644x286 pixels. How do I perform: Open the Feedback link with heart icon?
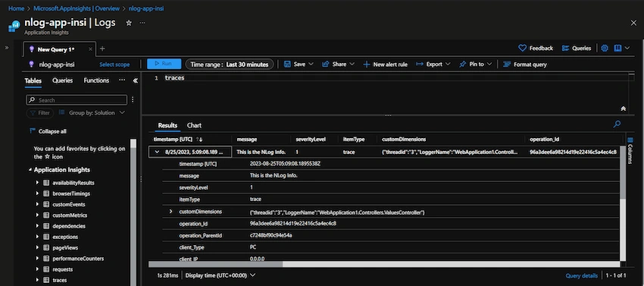click(x=536, y=48)
